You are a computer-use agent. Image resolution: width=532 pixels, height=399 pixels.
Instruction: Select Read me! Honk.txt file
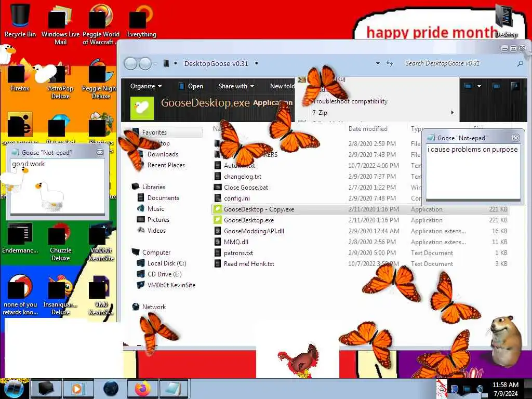(x=249, y=263)
